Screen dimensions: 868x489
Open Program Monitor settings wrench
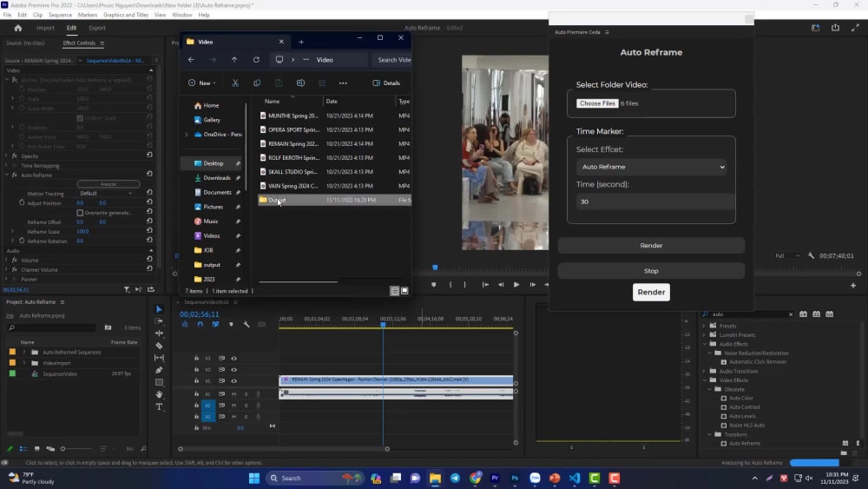click(x=811, y=256)
